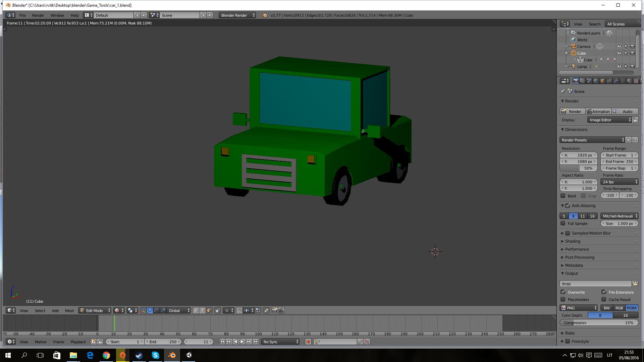Open the Mesh Data properties tab
This screenshot has width=644, height=362.
click(x=623, y=81)
